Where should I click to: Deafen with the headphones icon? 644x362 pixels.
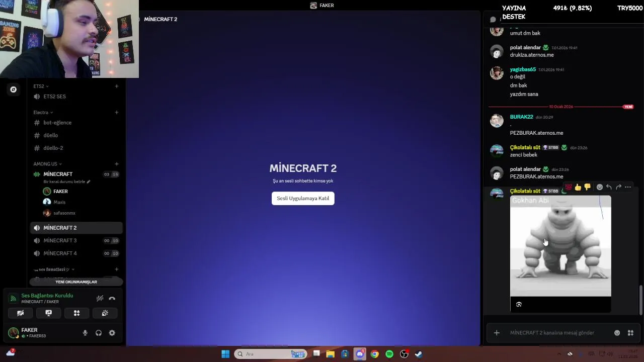[x=99, y=333]
